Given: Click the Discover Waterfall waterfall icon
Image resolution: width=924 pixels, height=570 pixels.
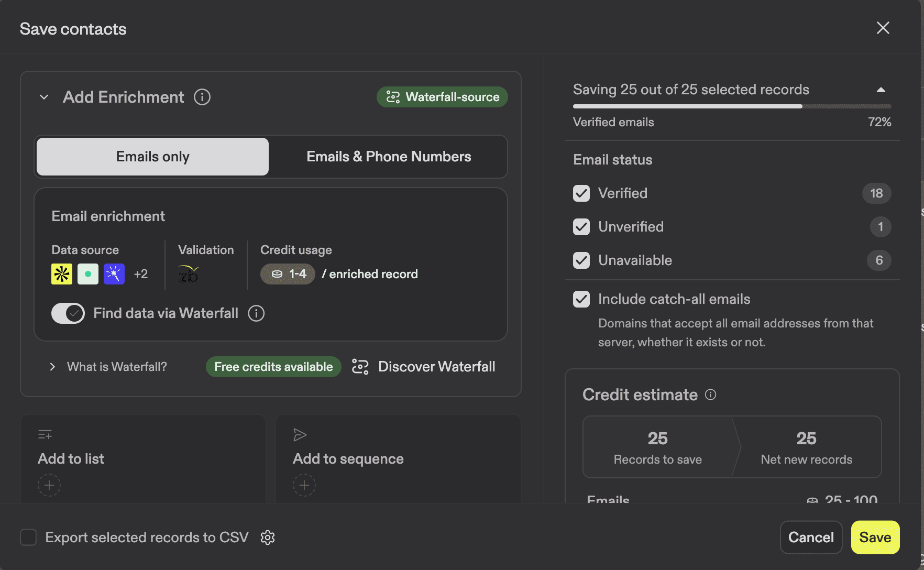Looking at the screenshot, I should pyautogui.click(x=360, y=366).
